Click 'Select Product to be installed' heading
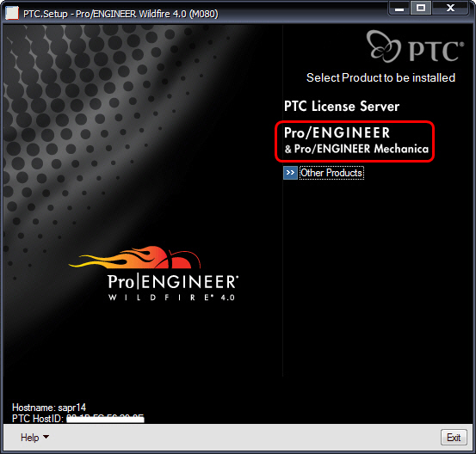Viewport: 476px width, 454px height. coord(380,77)
